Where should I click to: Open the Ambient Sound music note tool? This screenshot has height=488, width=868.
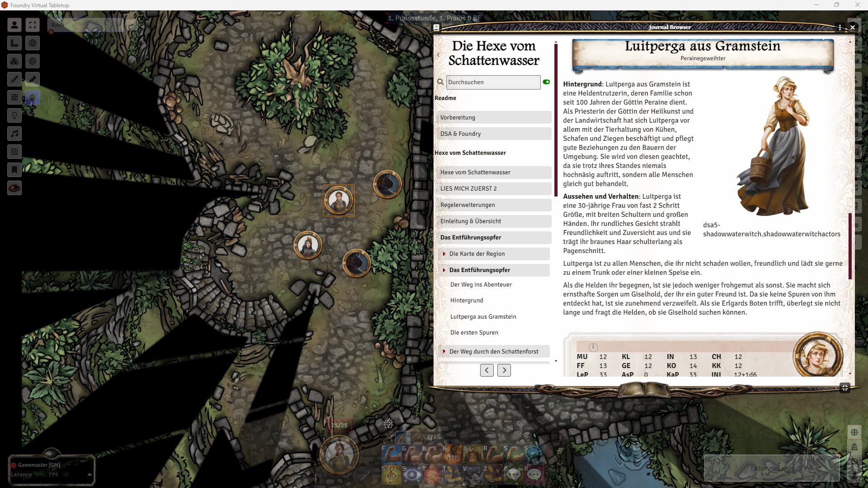14,134
